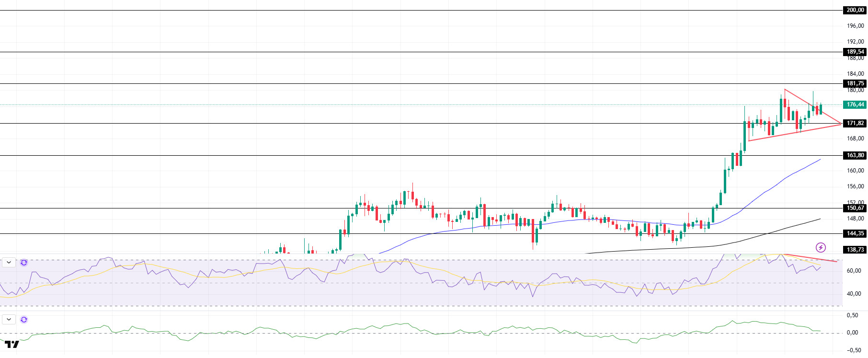Click the green current price label 176,44
This screenshot has height=358, width=868.
855,104
